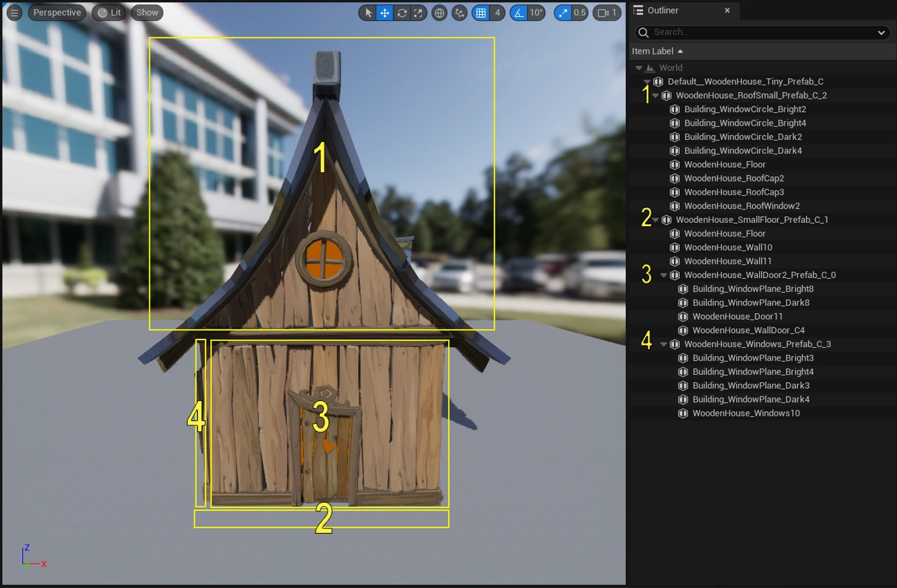
Task: Choose the Translate move tool
Action: coord(384,13)
